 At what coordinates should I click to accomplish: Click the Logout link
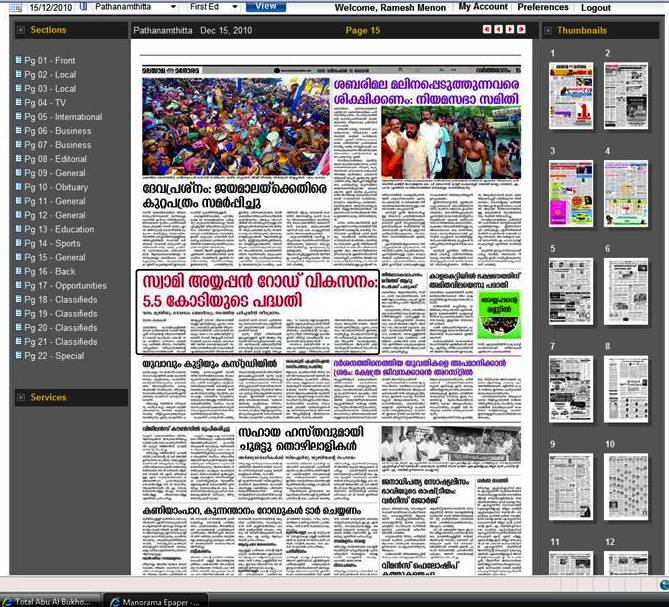point(596,7)
